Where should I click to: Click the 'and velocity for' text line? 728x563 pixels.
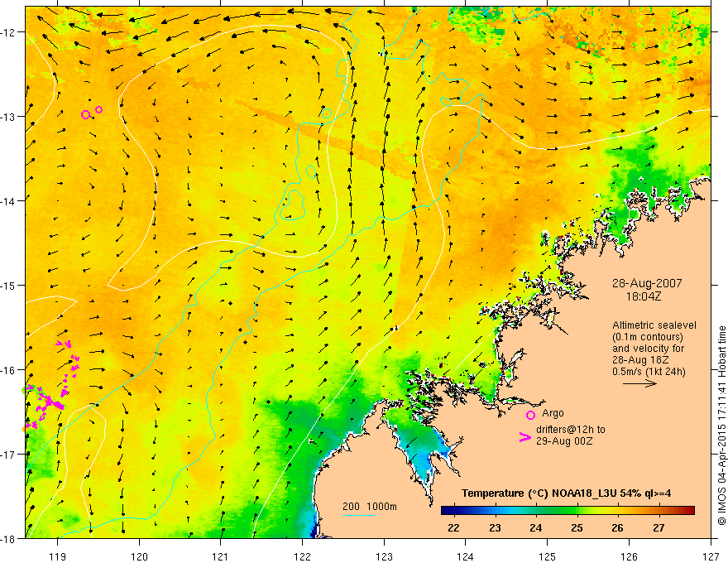[648, 349]
